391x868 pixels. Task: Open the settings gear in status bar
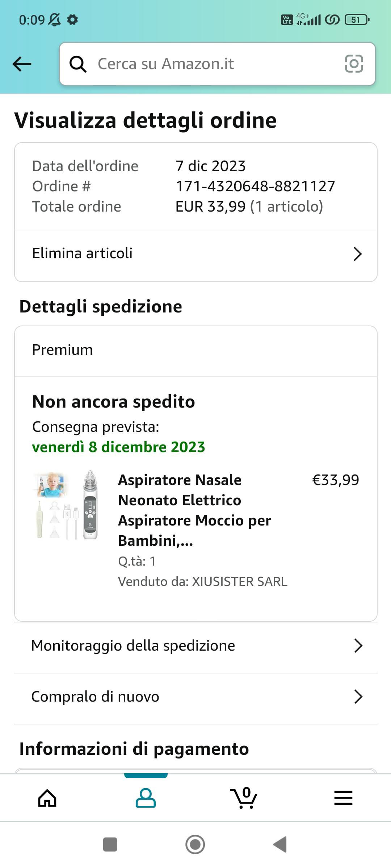[x=73, y=20]
